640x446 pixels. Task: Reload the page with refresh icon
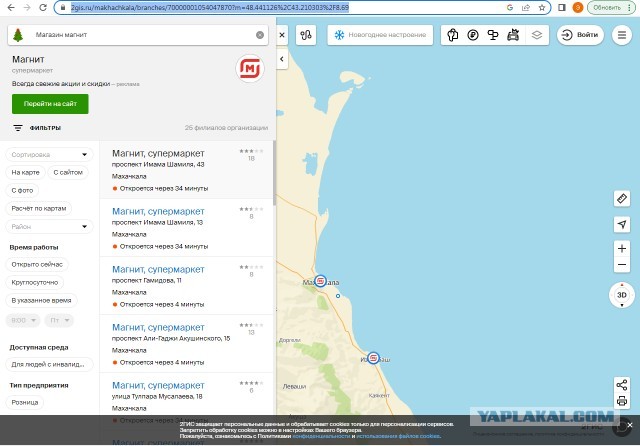[43, 7]
